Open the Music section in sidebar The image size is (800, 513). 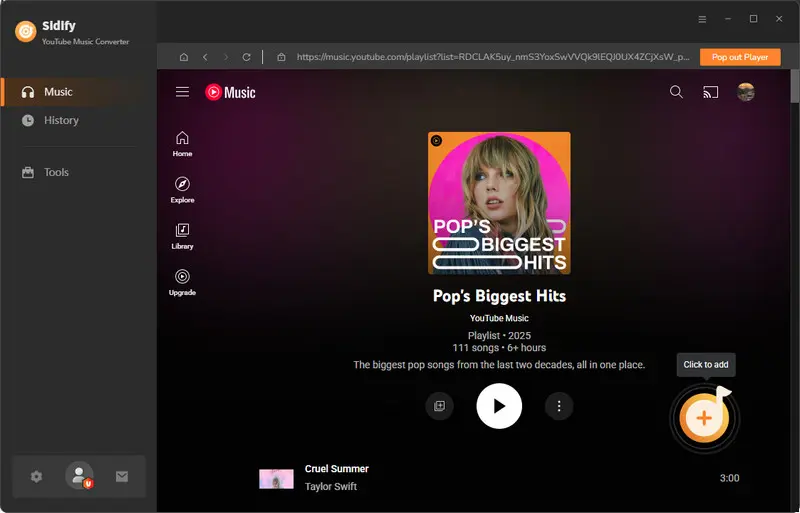click(x=77, y=92)
